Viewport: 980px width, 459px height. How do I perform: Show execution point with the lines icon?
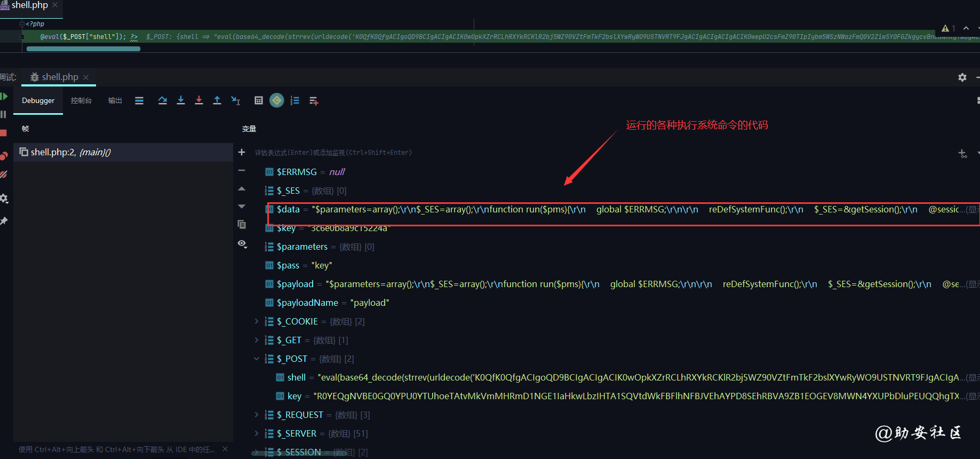pos(139,100)
